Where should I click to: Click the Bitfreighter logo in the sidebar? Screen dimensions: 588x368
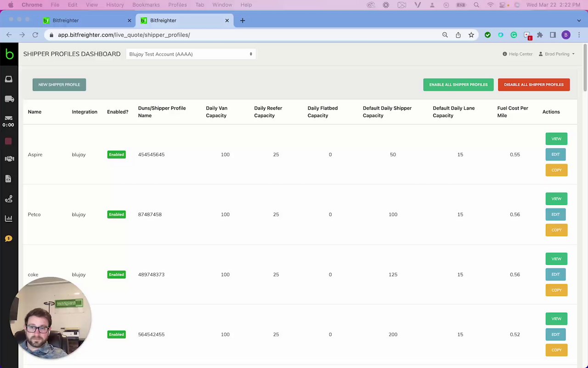pos(9,54)
